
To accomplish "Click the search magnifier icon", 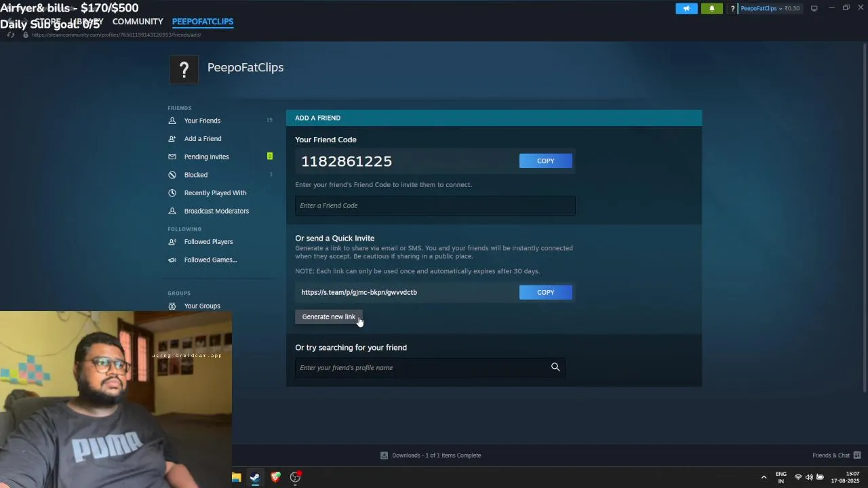I will [x=555, y=367].
